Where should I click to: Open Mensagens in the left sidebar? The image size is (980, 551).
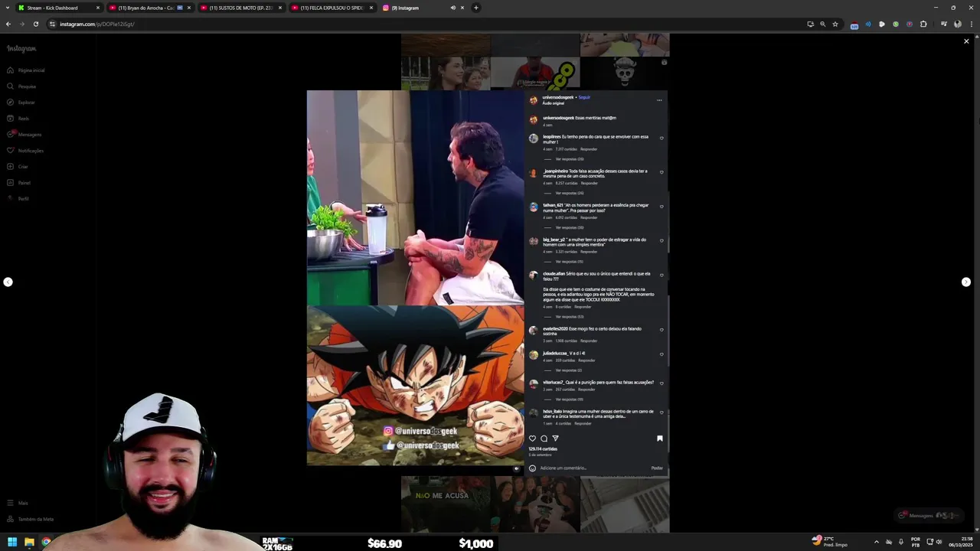tap(24, 135)
